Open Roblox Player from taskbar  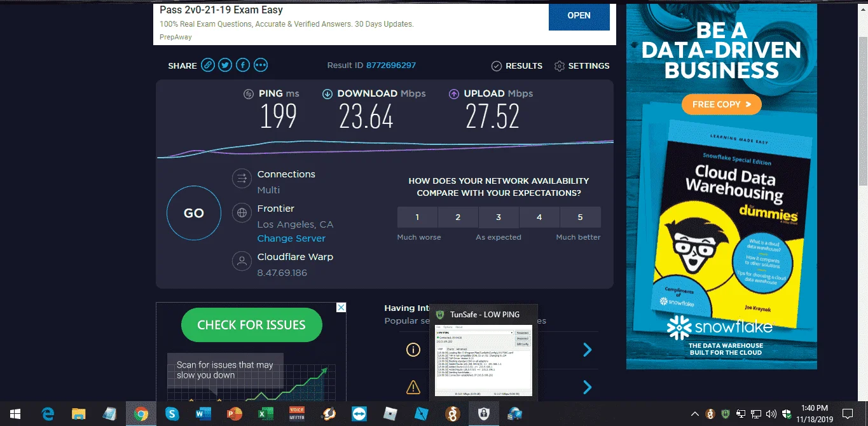point(390,414)
